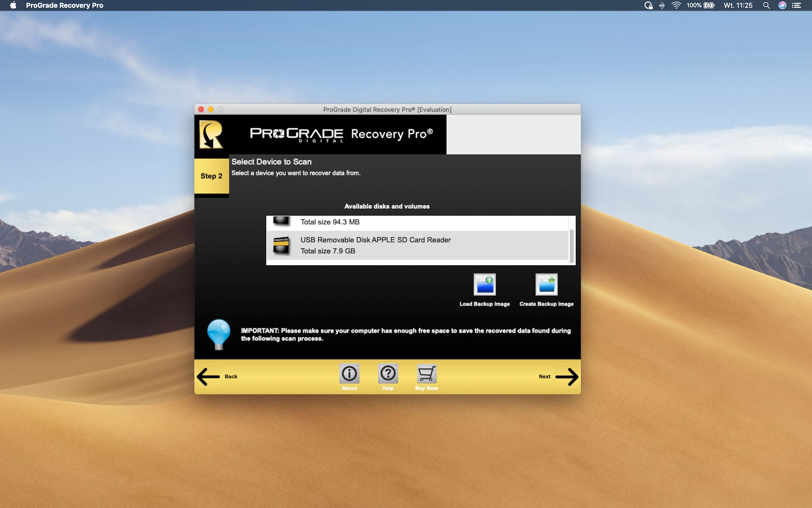Open the Load Backup Image tool
The width and height of the screenshot is (812, 508).
point(484,284)
